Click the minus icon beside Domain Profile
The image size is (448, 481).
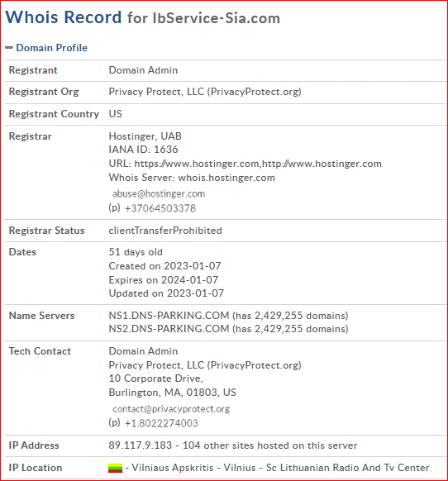tap(9, 48)
